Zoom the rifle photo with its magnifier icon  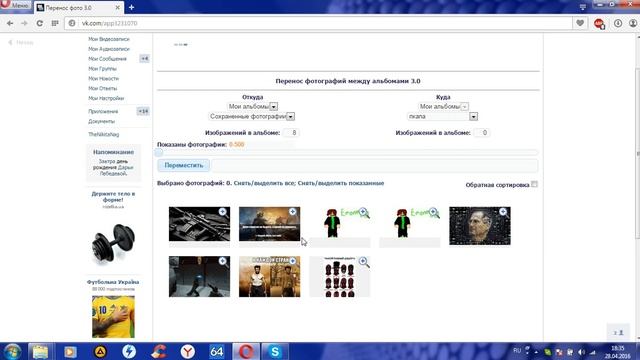pos(222,211)
